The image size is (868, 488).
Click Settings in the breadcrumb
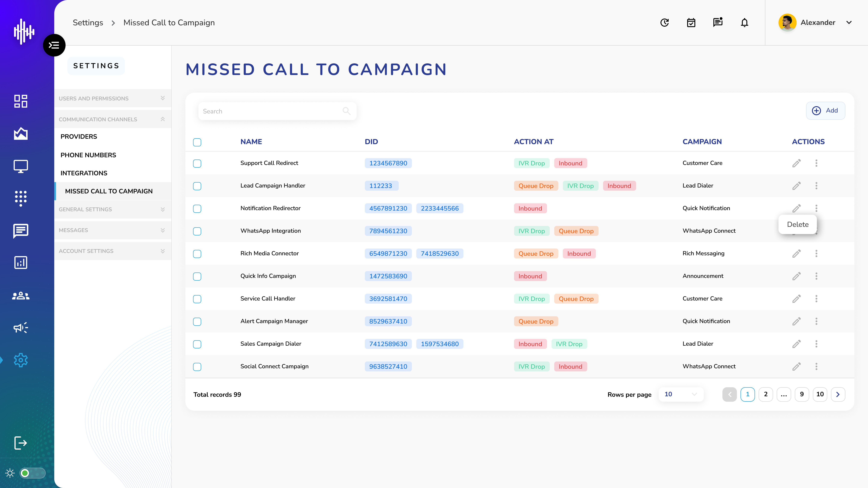pos(88,23)
